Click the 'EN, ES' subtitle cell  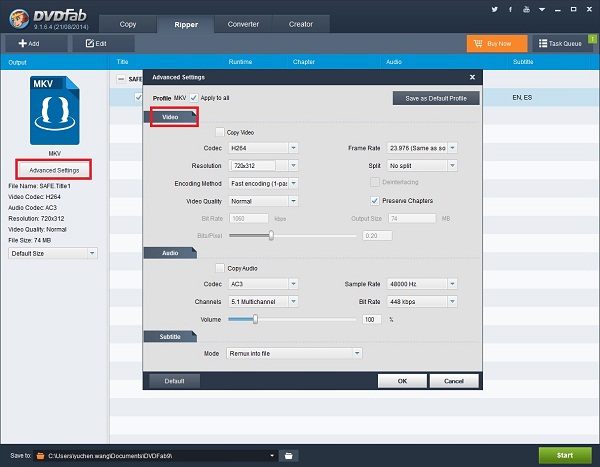522,97
